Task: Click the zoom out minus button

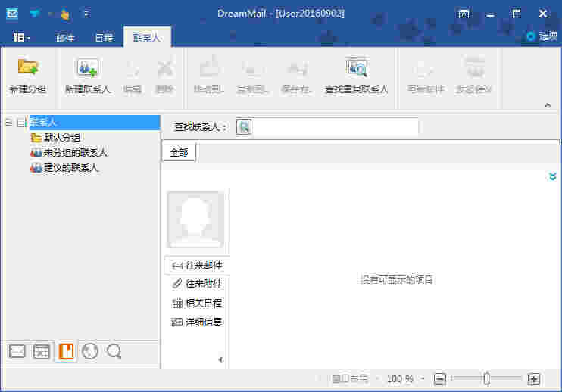Action: [440, 379]
